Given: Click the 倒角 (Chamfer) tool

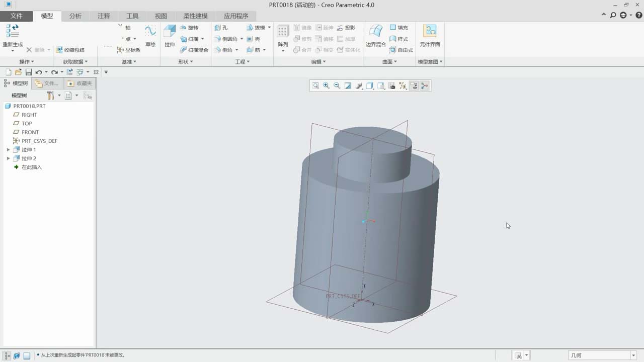Looking at the screenshot, I should pyautogui.click(x=223, y=50).
